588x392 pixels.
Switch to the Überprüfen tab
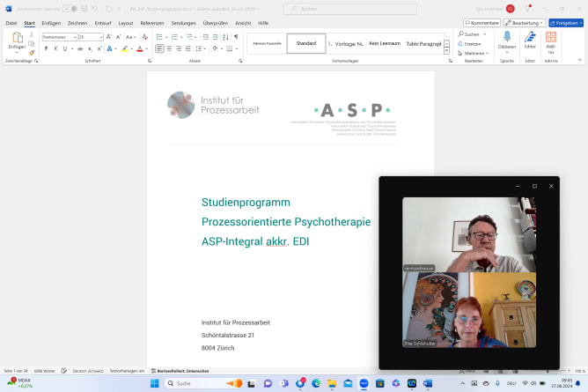(x=216, y=23)
